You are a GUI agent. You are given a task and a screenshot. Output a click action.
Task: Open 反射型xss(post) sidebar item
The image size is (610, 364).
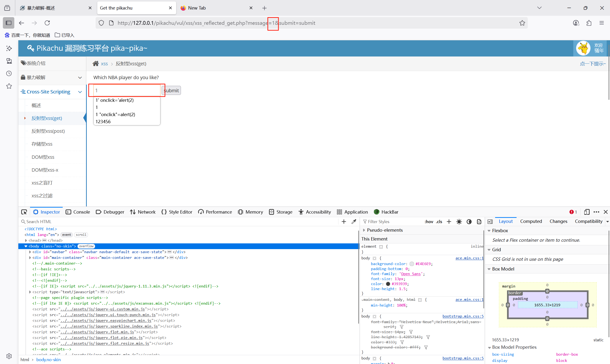pos(48,131)
